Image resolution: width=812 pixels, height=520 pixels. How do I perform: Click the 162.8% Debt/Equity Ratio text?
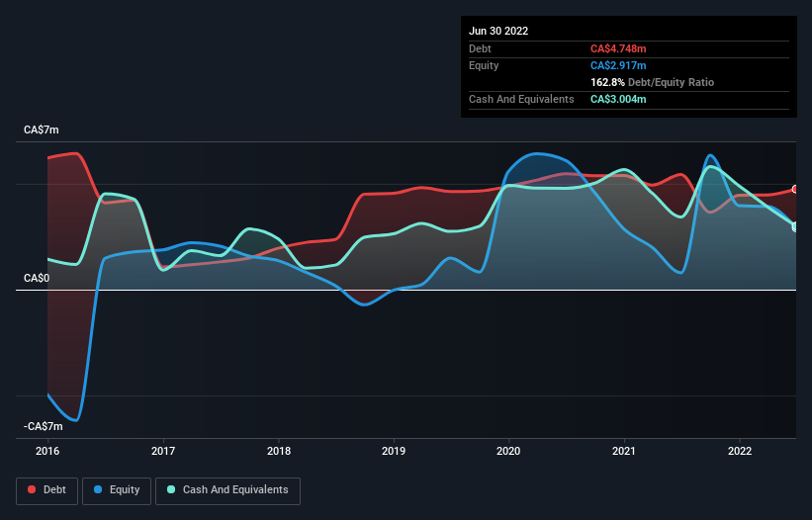(x=652, y=82)
